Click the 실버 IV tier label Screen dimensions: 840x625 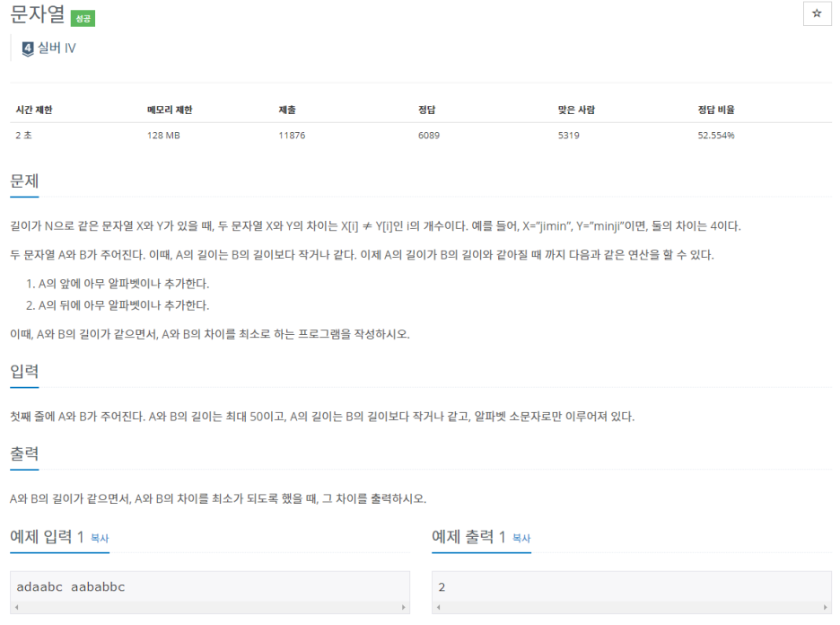pos(57,48)
